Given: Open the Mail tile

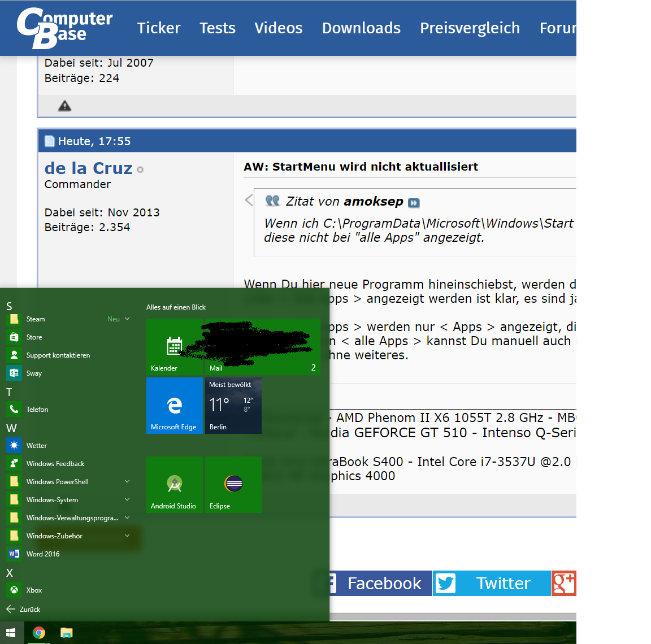Looking at the screenshot, I should point(262,347).
